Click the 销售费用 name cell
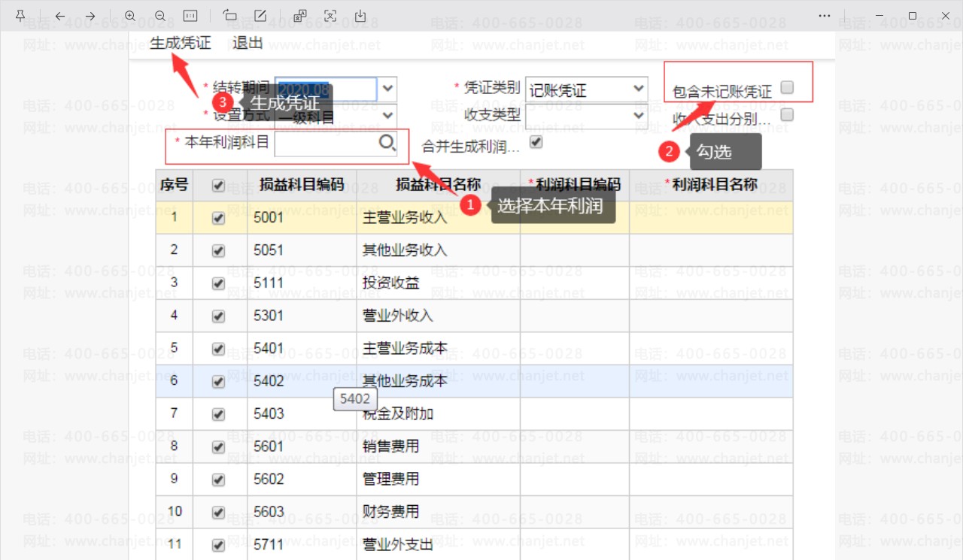 coord(439,446)
